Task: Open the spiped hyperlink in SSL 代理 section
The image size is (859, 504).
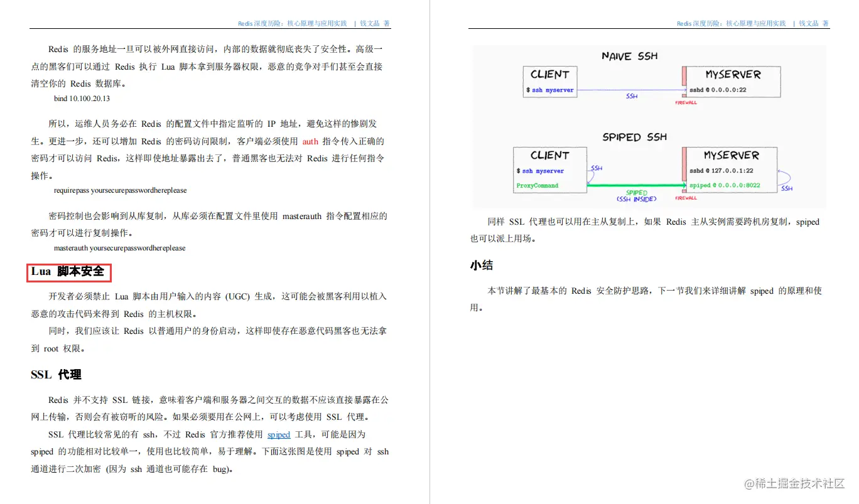Action: tap(278, 434)
